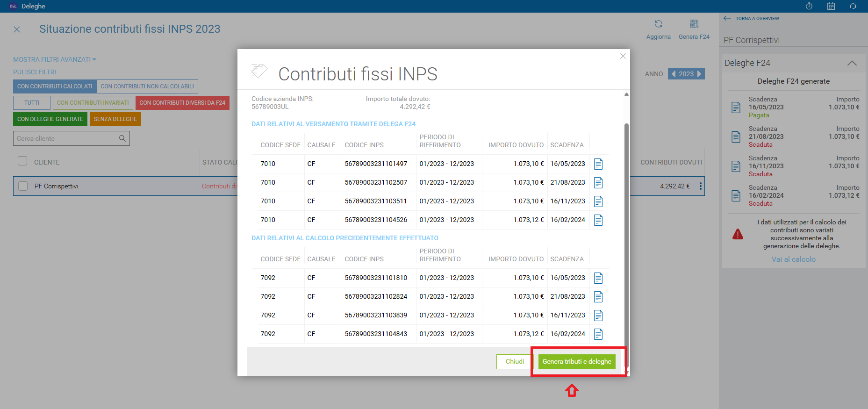
Task: Toggle the Con contributi non calcolabili filter
Action: (147, 86)
